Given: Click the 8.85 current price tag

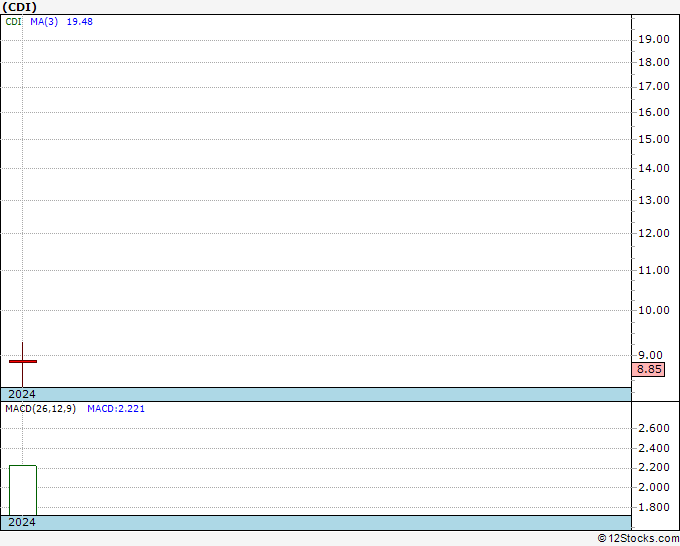Looking at the screenshot, I should 649,369.
